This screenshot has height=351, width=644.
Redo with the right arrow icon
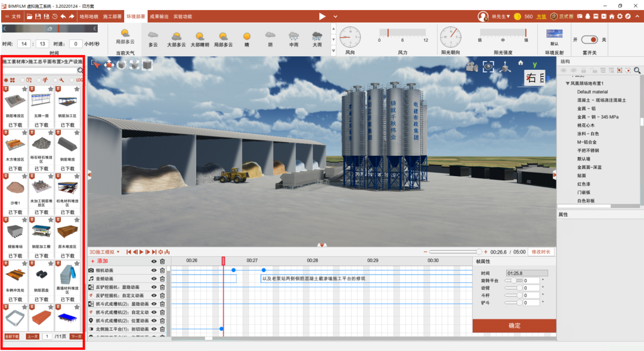point(72,17)
